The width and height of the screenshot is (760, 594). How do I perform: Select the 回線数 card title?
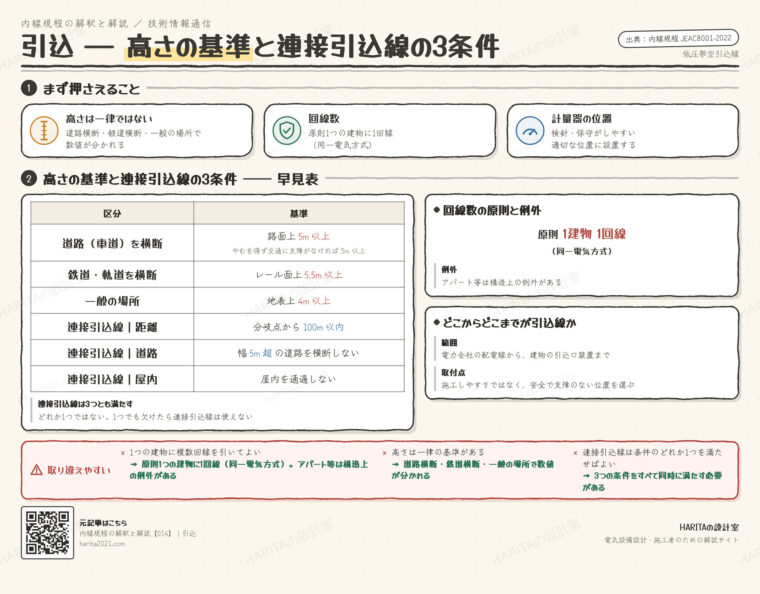tap(324, 119)
